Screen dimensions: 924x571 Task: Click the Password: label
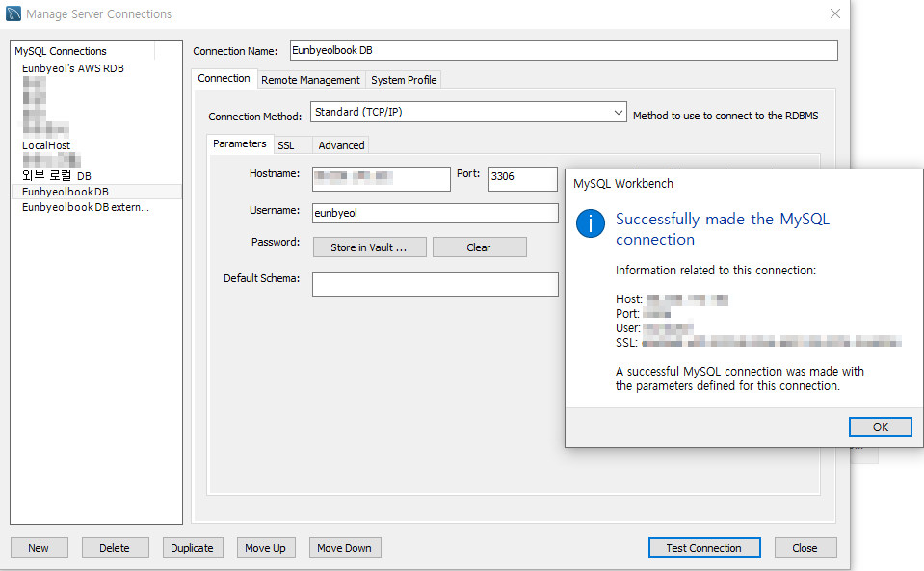276,242
